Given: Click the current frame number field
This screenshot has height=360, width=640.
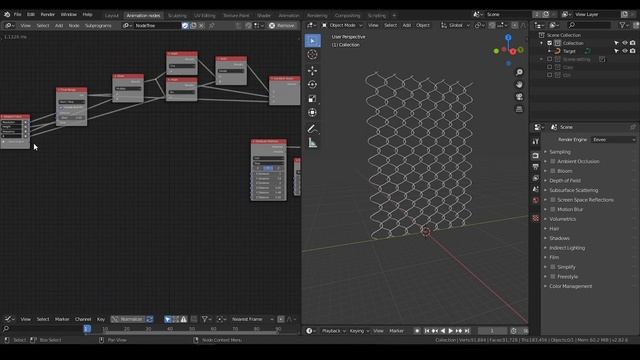Looking at the screenshot, I should pyautogui.click(x=492, y=331).
